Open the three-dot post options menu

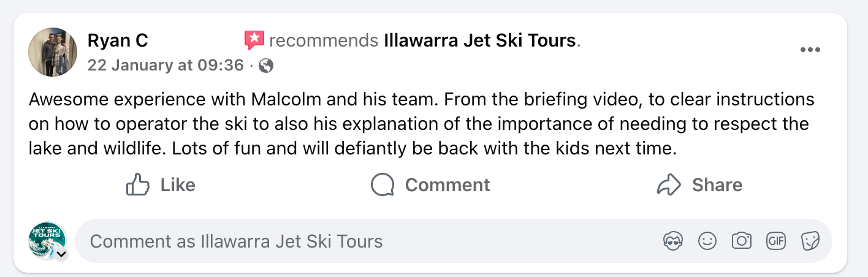point(810,50)
